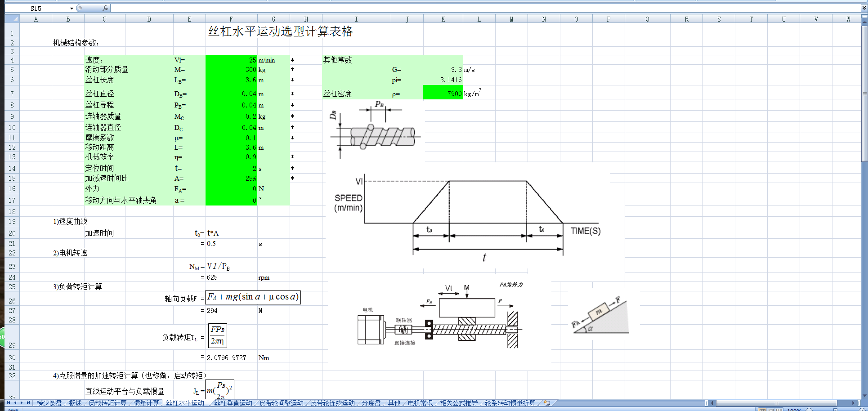This screenshot has height=411, width=868.
Task: Select column K header
Action: (443, 19)
